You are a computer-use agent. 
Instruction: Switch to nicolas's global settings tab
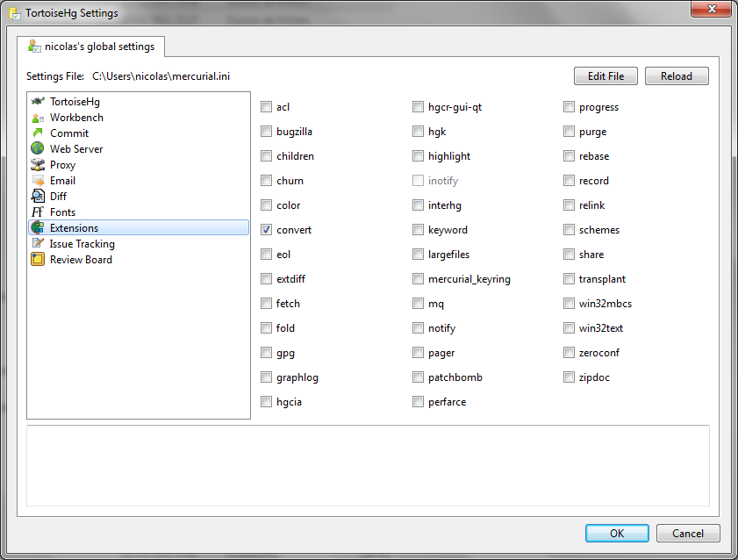90,47
